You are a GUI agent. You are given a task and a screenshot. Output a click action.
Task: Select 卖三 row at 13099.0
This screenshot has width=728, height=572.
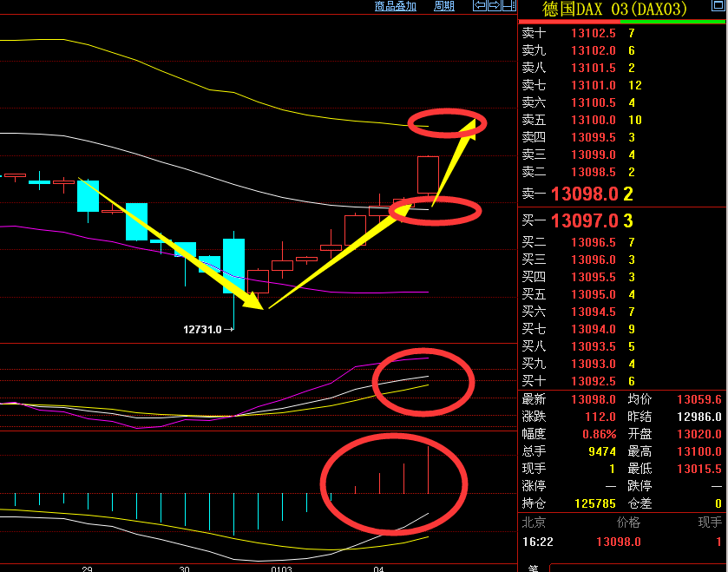click(621, 155)
